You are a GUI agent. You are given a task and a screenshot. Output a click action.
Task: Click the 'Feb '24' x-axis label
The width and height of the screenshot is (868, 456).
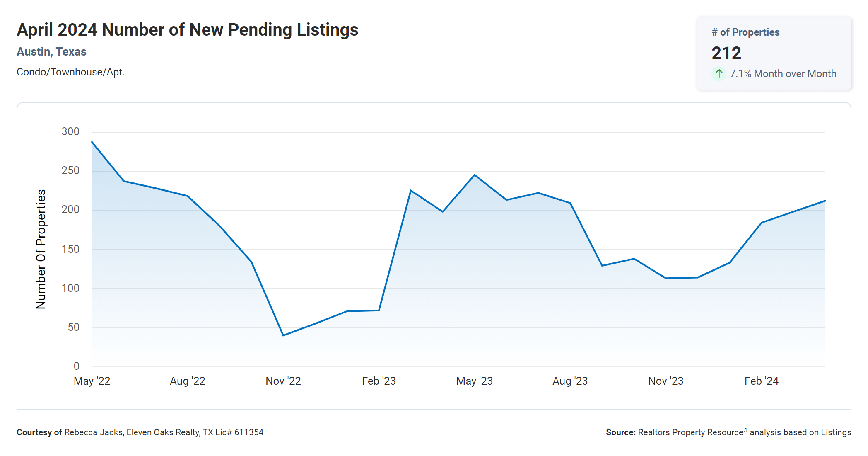[761, 381]
